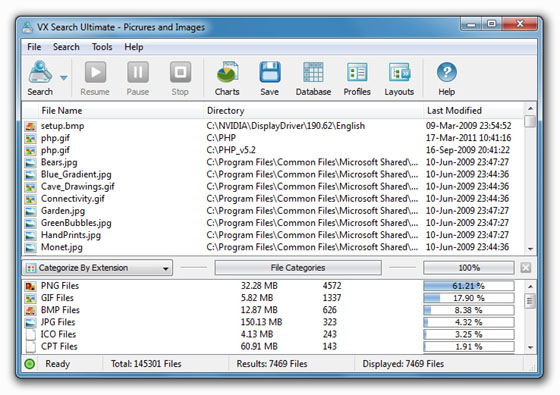Click the Blue_Gradient.jpg file icon
560x395 pixels.
pos(30,175)
